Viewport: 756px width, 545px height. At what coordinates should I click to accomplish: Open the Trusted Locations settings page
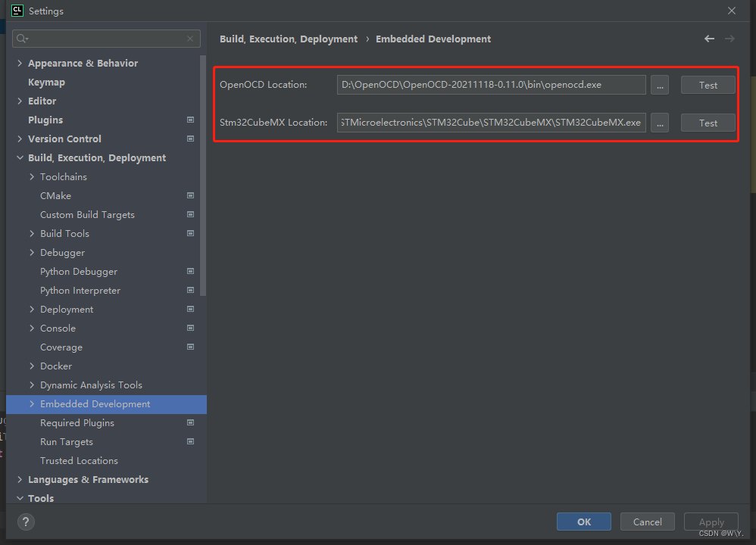pos(79,460)
